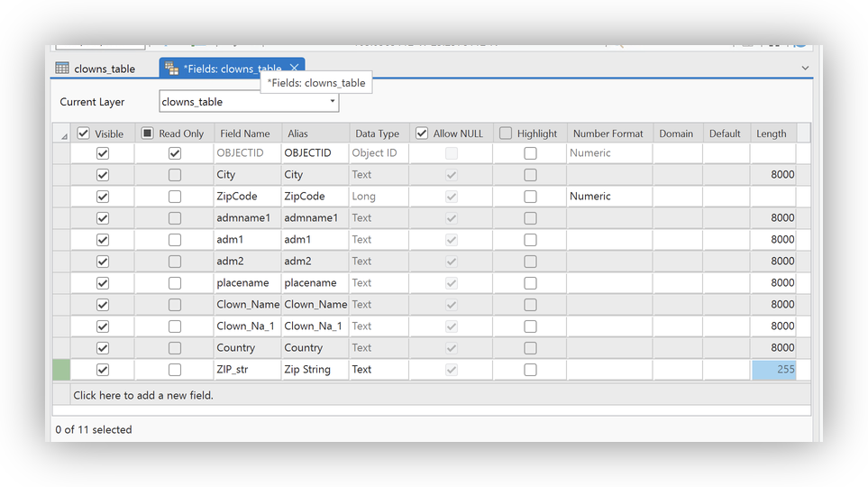Click the table icon on clowns_table tab
The height and width of the screenshot is (487, 868).
click(62, 69)
